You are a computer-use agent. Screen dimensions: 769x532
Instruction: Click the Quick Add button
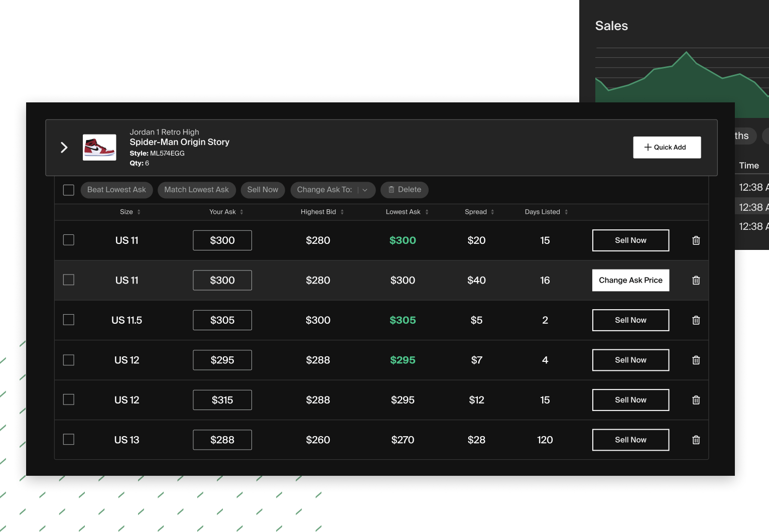click(667, 147)
